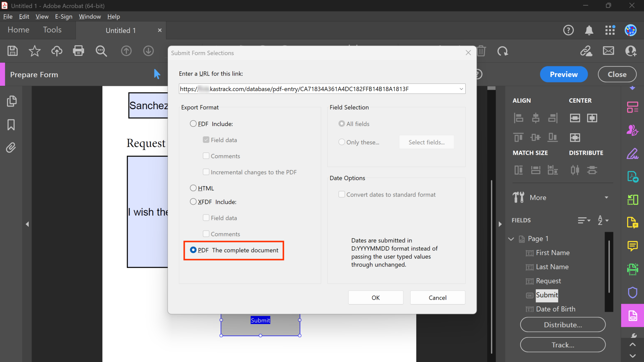Click the cloud upload icon

57,51
